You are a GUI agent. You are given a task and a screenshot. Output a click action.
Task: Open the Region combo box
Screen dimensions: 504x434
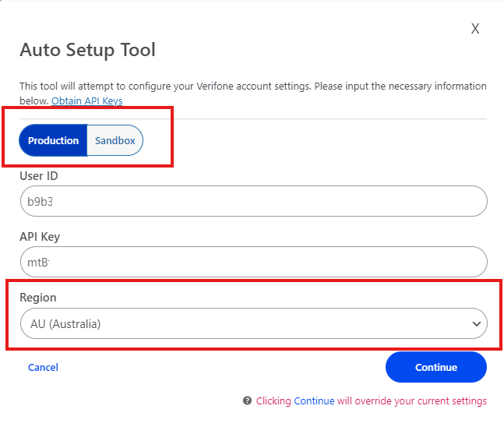point(253,323)
